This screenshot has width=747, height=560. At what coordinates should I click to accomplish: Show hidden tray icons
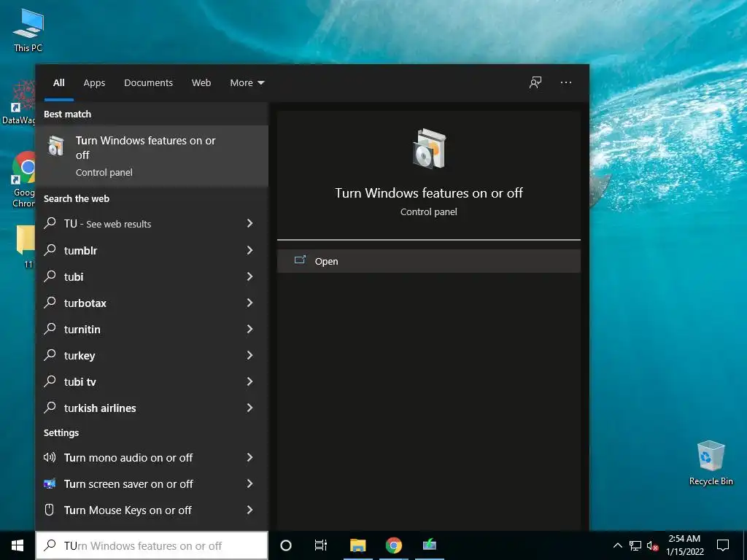tap(617, 545)
